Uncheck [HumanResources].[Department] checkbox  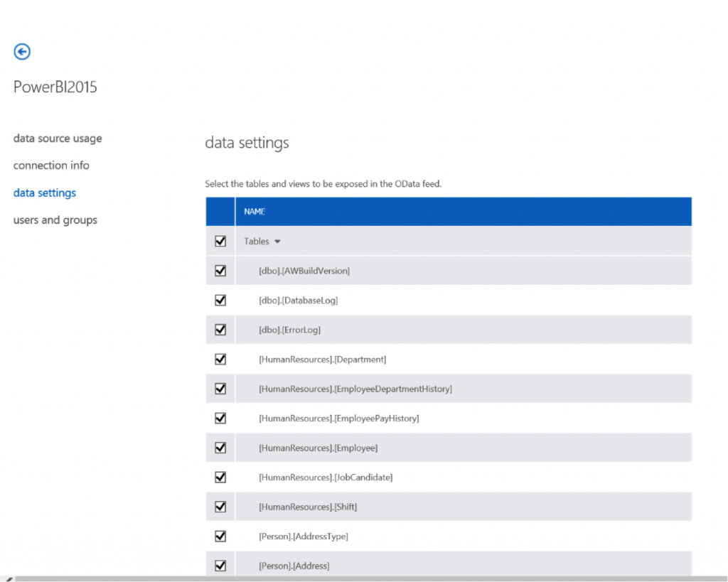click(x=220, y=360)
